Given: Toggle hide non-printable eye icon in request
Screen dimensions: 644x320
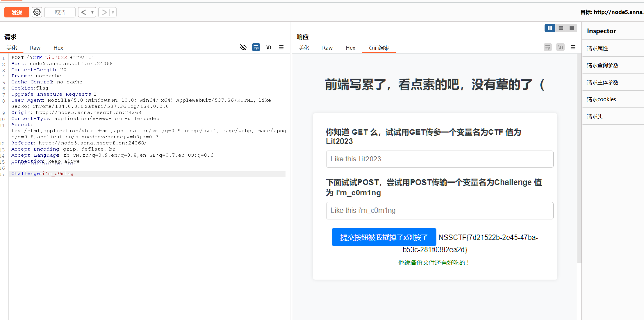Looking at the screenshot, I should tap(243, 47).
